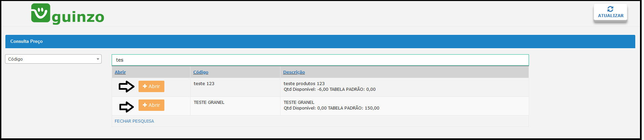
Task: Sort results by the Código column header
Action: tap(201, 72)
